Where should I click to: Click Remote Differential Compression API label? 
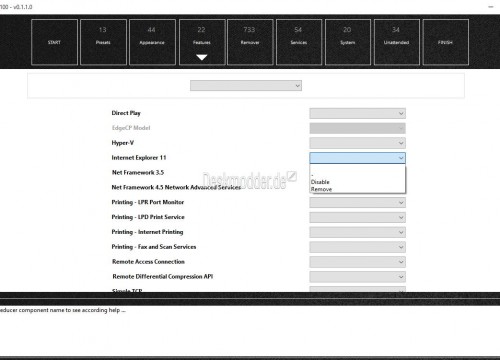(163, 276)
